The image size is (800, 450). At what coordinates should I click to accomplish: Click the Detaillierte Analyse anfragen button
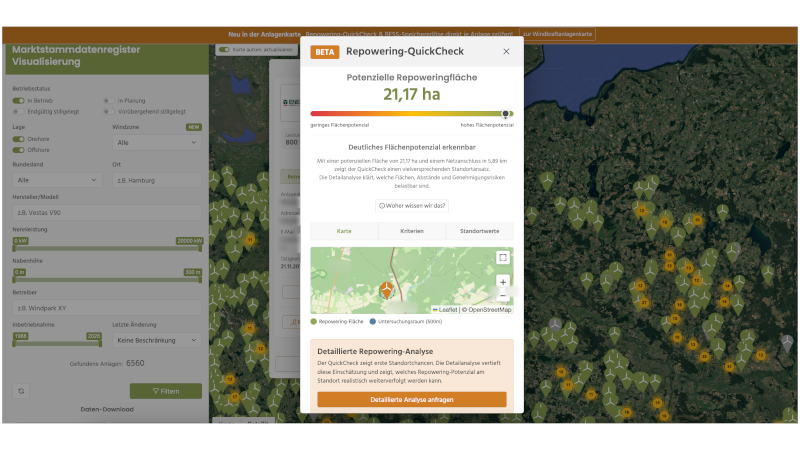coord(412,399)
